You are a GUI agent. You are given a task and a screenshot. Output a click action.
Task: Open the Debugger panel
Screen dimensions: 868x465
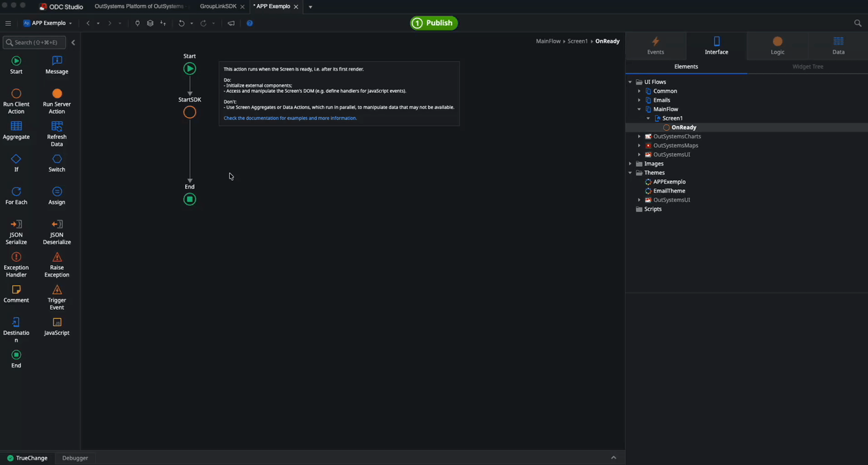coord(75,458)
